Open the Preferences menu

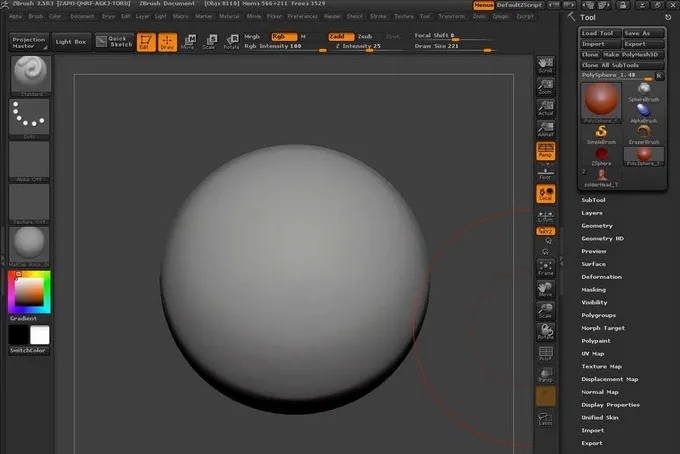[x=302, y=16]
